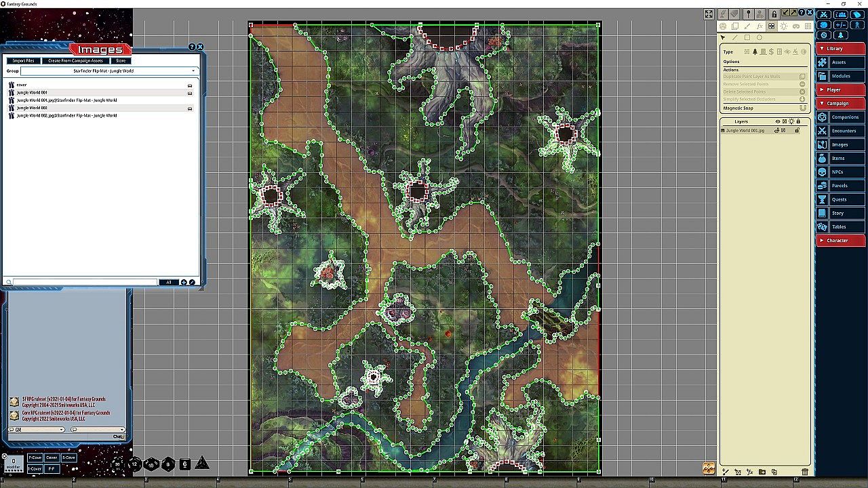The height and width of the screenshot is (488, 868).
Task: Open Story in the sidebar
Action: pyautogui.click(x=841, y=213)
